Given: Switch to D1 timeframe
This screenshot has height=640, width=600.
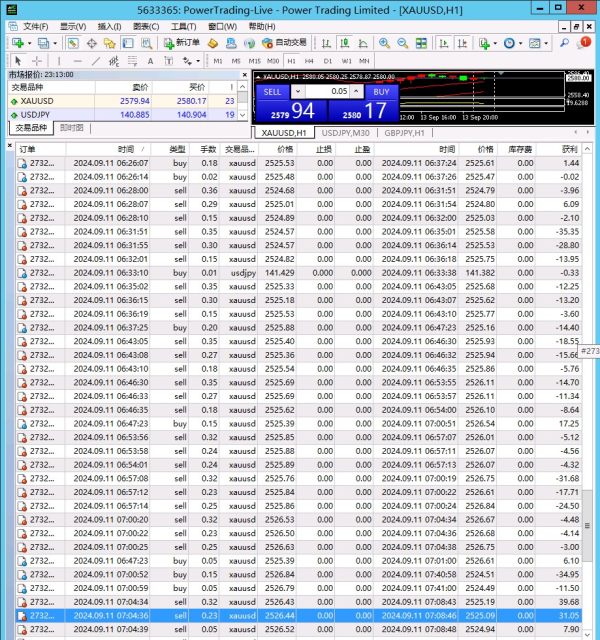Looking at the screenshot, I should tap(328, 61).
